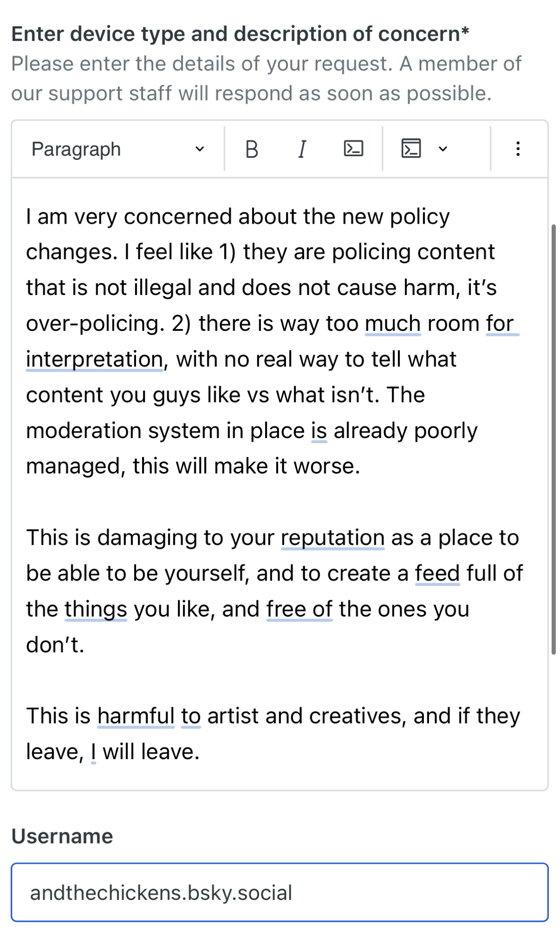The image size is (560, 932).
Task: Click the Username input field
Action: coord(280,892)
